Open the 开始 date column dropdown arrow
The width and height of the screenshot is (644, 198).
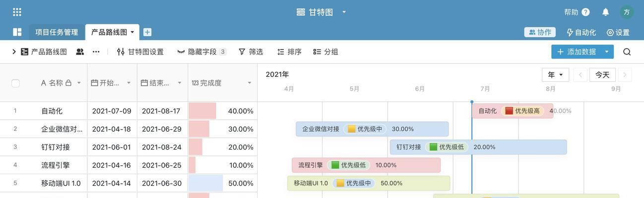pos(129,83)
